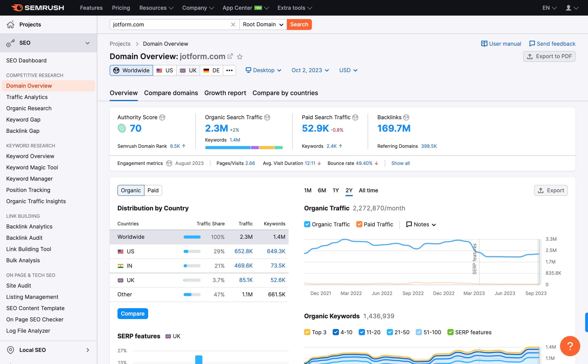Screen dimensions: 588x364
Task: Uncheck the 51-100 keywords checkbox
Action: coord(419,332)
